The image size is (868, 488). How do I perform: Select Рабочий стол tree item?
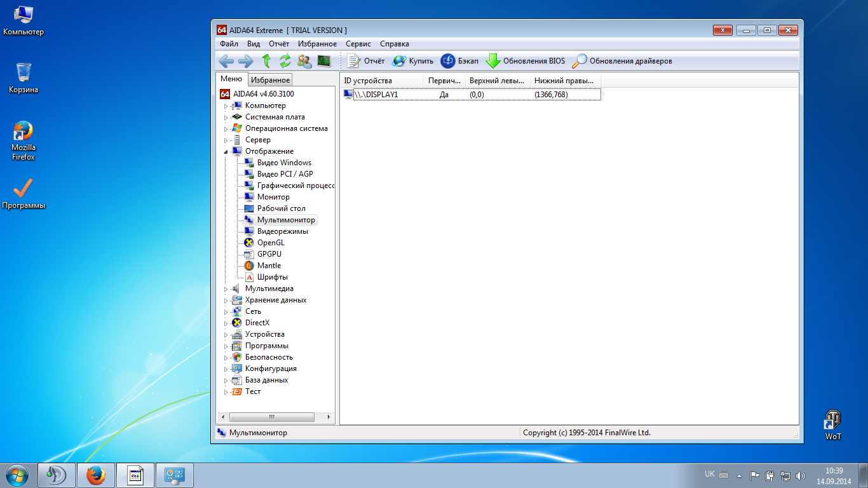tap(281, 208)
